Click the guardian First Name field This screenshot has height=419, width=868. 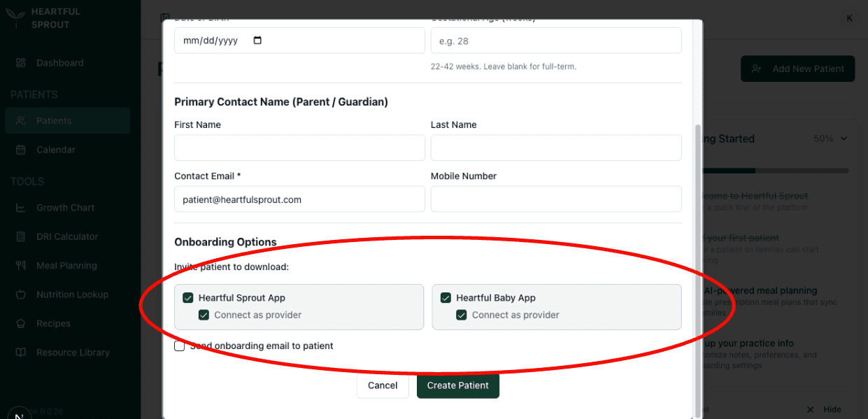[299, 148]
